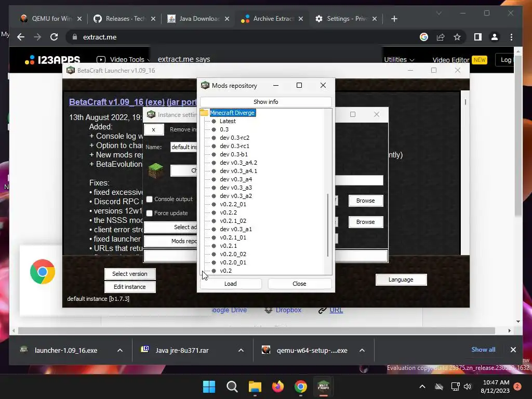Click Chrome forward arrow icon
Image resolution: width=532 pixels, height=399 pixels.
(x=37, y=37)
